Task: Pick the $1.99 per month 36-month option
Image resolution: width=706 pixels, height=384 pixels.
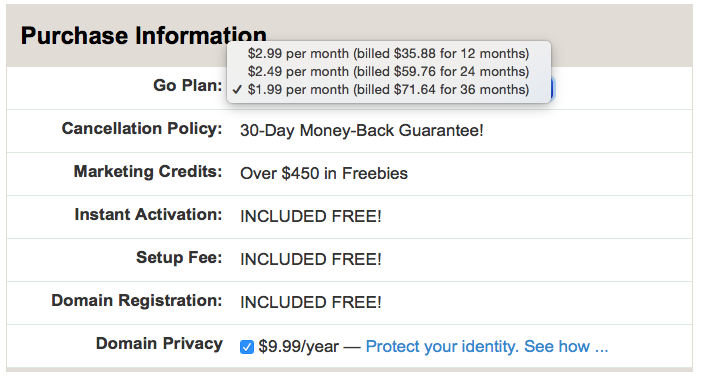Action: [x=389, y=90]
